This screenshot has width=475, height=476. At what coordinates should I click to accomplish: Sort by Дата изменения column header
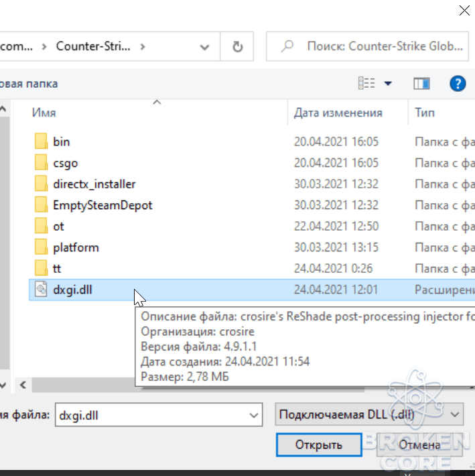tap(338, 113)
